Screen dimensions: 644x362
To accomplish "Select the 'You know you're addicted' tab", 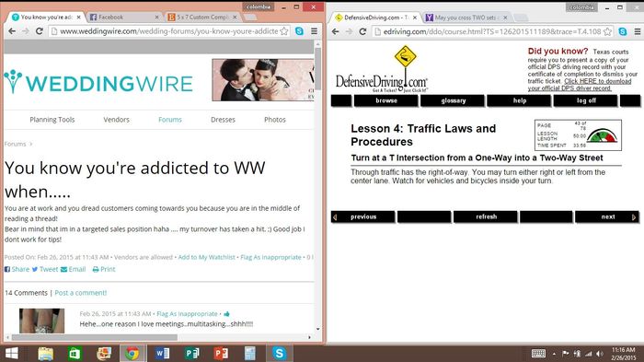I will pyautogui.click(x=46, y=18).
